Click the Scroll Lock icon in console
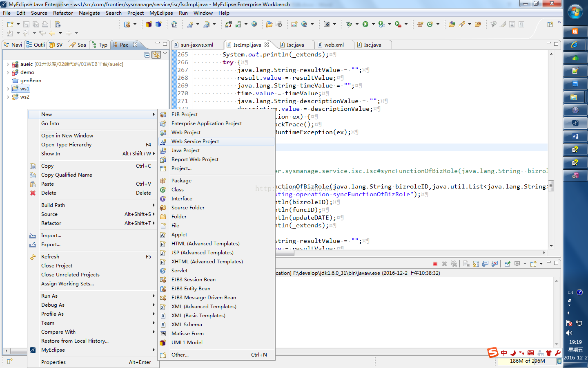Viewport: 588px width, 368px height. coord(476,264)
